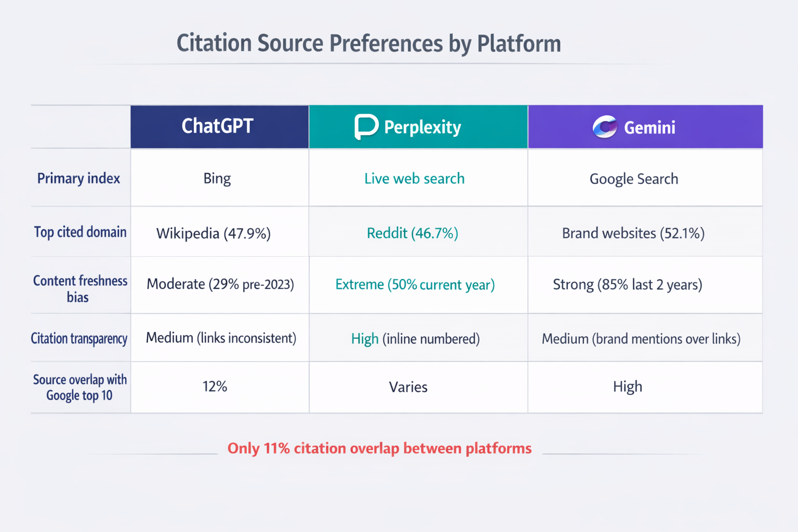798x532 pixels.
Task: Select the "Content freshness bias" row label
Action: click(79, 288)
